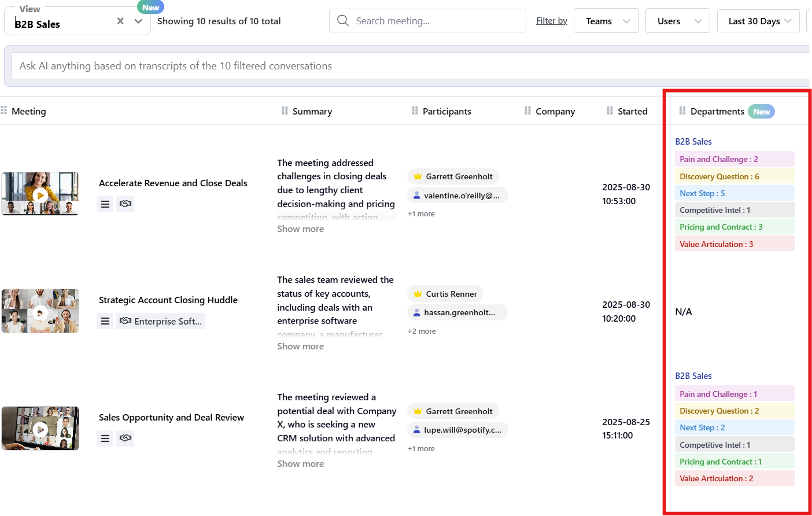Click handshake deal icon under Accelerate Revenue meeting

tap(126, 204)
